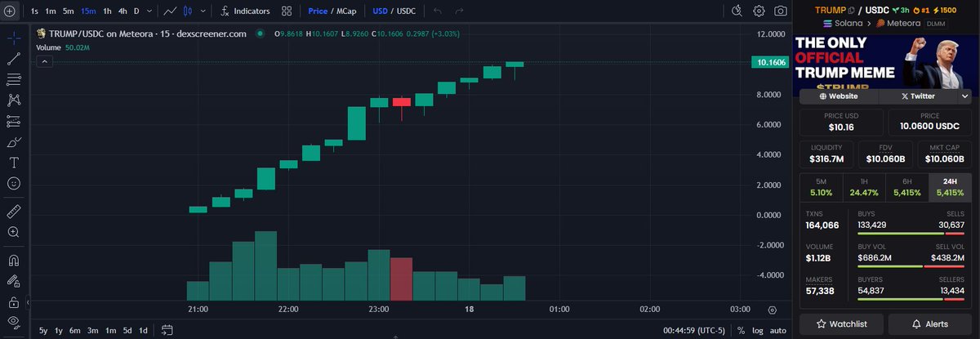Open the quick search lightning icon
Viewport: 980px width, 339px height.
click(737, 11)
